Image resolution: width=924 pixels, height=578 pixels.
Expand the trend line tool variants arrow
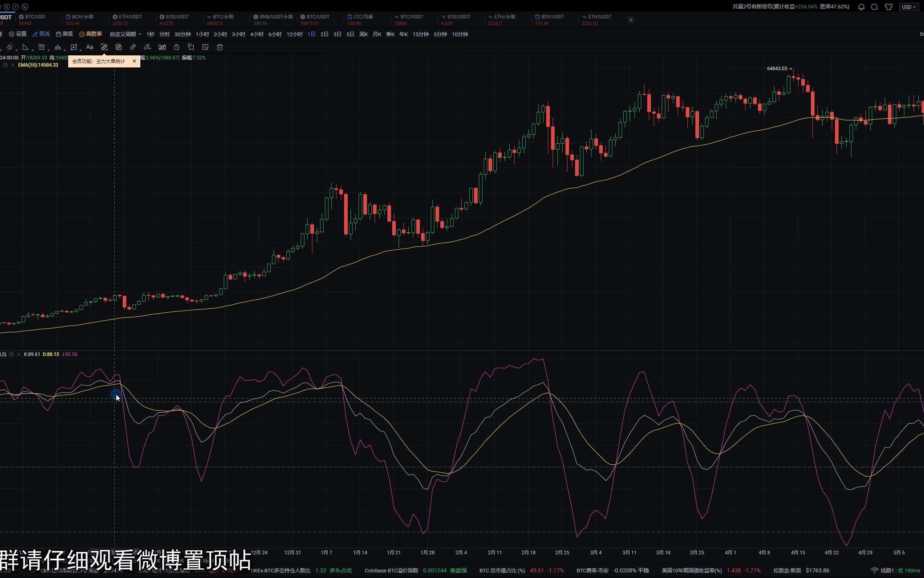tap(16, 50)
